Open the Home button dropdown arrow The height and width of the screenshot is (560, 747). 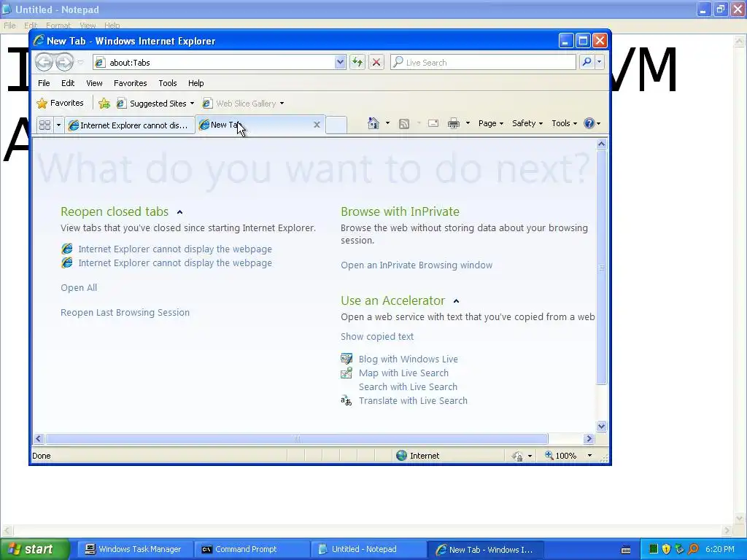[x=387, y=123]
